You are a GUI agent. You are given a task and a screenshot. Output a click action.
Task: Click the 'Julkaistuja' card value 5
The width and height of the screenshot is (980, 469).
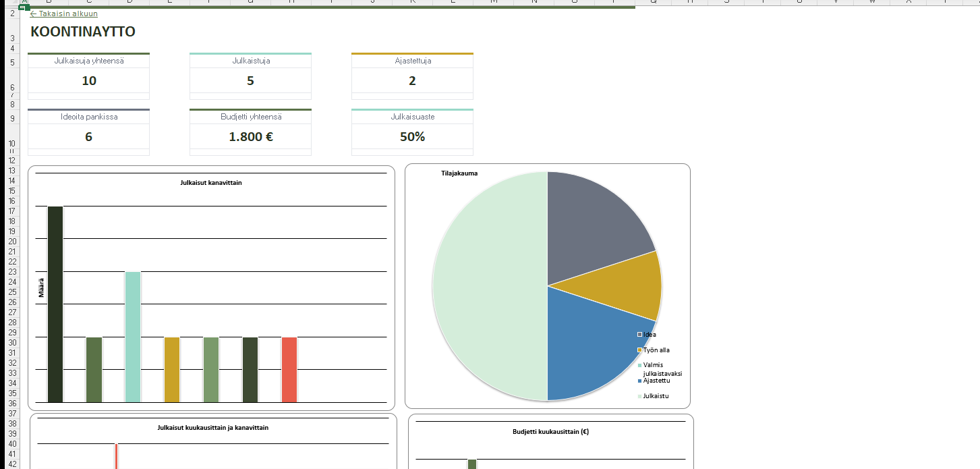pos(250,81)
